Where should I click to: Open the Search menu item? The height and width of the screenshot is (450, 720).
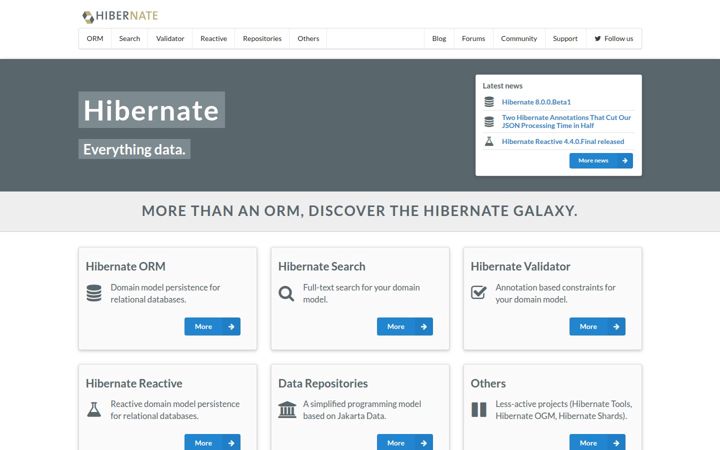pos(129,39)
